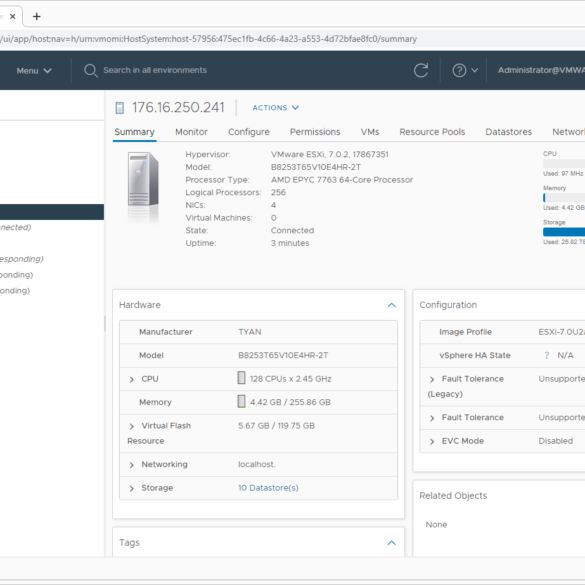Click the search magnifier icon
585x585 pixels.
(90, 70)
